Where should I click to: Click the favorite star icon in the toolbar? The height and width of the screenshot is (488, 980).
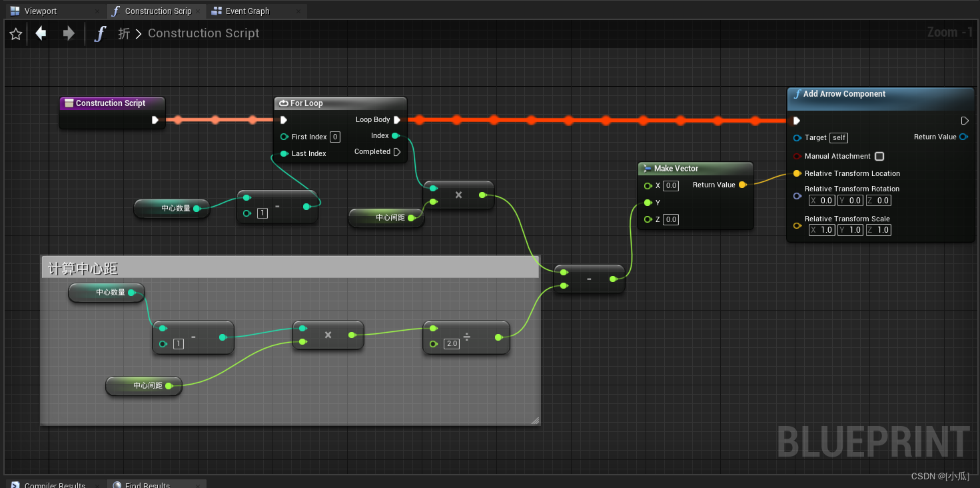[15, 33]
